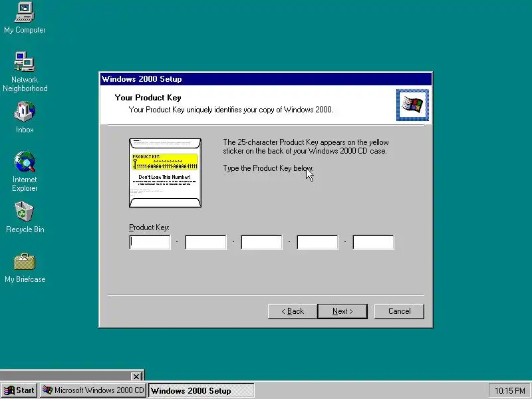
Task: Click the third Product Key field
Action: pos(261,242)
